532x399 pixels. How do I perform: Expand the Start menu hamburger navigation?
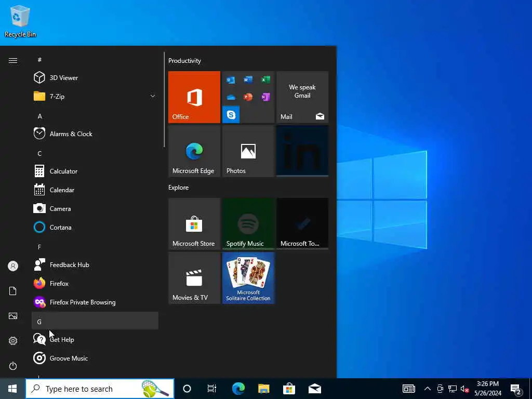tap(13, 60)
